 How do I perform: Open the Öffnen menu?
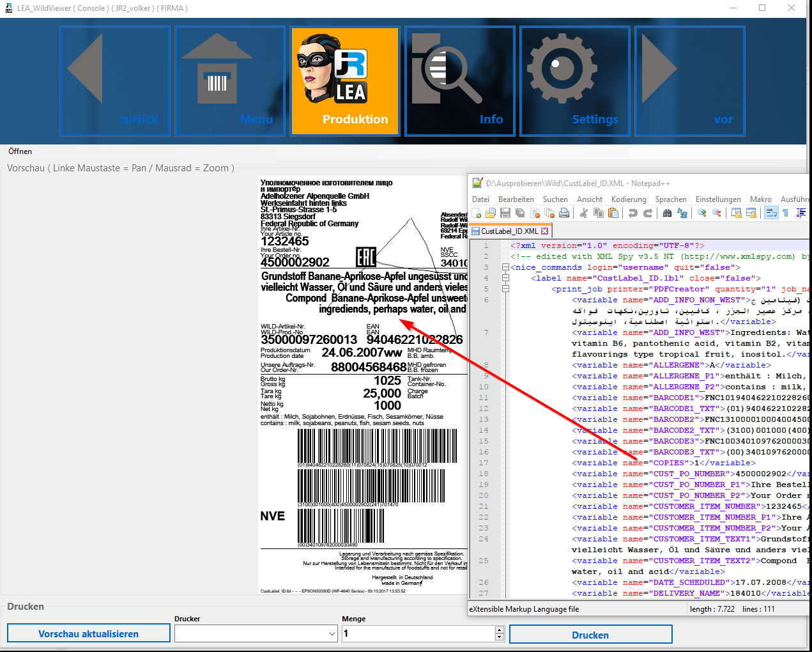click(x=20, y=151)
